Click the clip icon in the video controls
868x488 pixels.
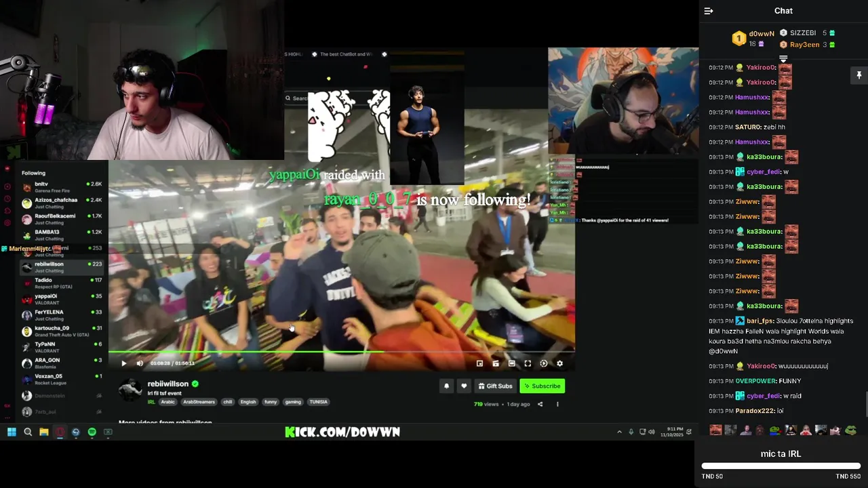pyautogui.click(x=496, y=363)
